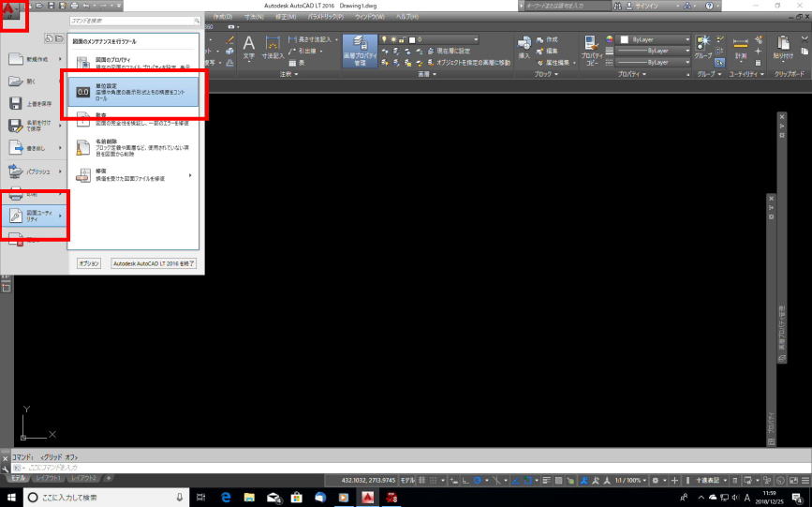
Task: Open File Explorer from the taskbar
Action: (250, 497)
